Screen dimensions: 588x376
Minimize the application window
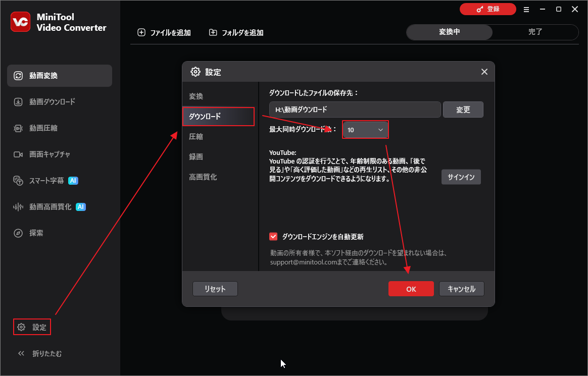tap(542, 9)
